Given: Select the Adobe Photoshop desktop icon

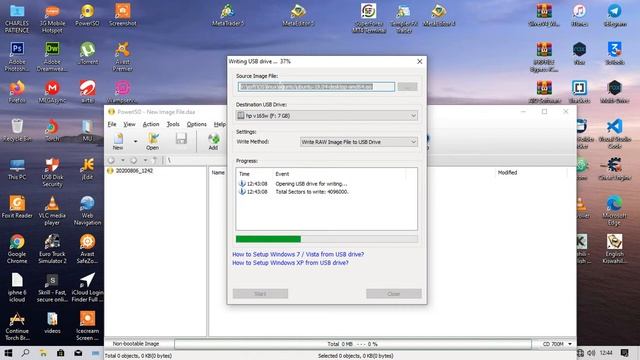Looking at the screenshot, I should tap(17, 56).
